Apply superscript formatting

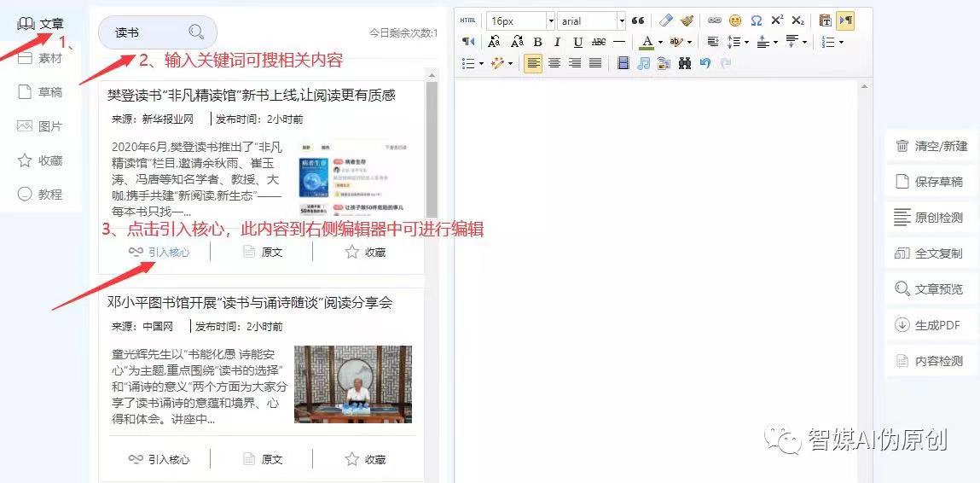pyautogui.click(x=777, y=20)
